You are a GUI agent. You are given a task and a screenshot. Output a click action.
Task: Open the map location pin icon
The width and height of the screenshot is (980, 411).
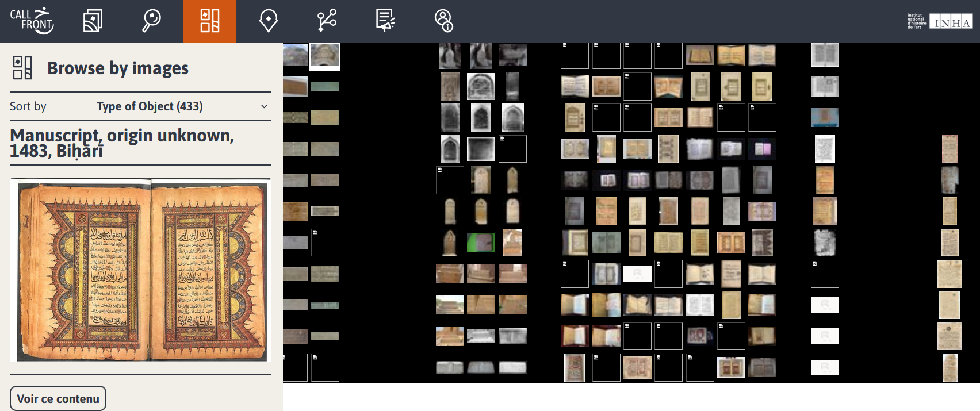tap(269, 21)
